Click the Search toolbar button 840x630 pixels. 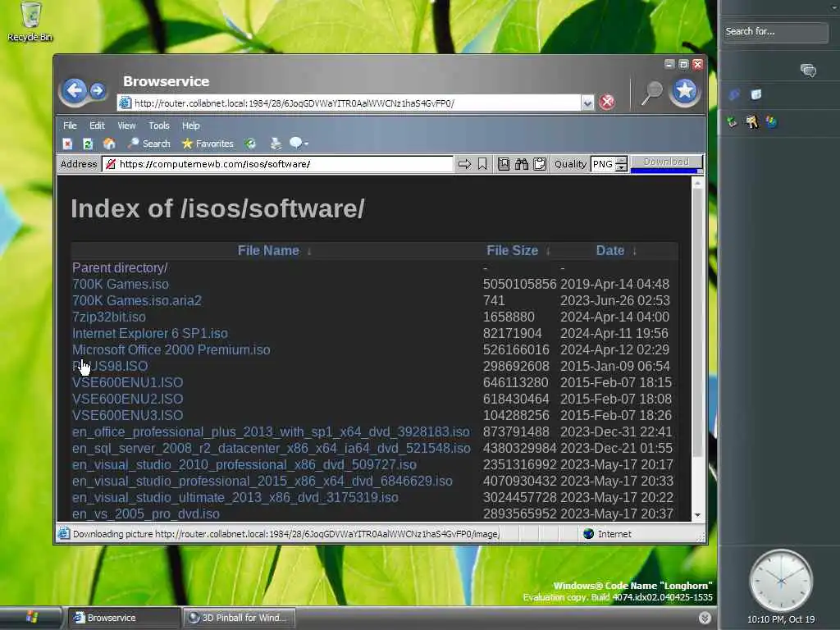[x=149, y=144]
